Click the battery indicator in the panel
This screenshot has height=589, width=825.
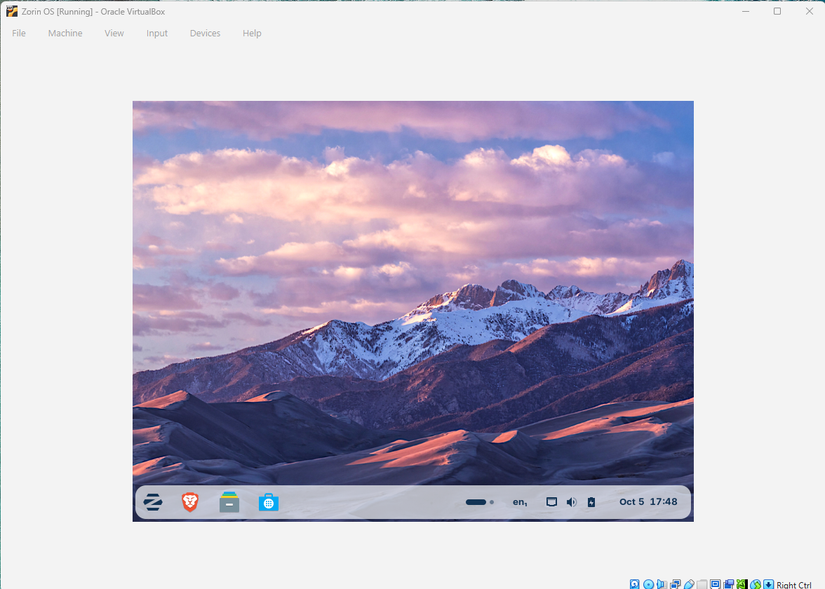591,502
